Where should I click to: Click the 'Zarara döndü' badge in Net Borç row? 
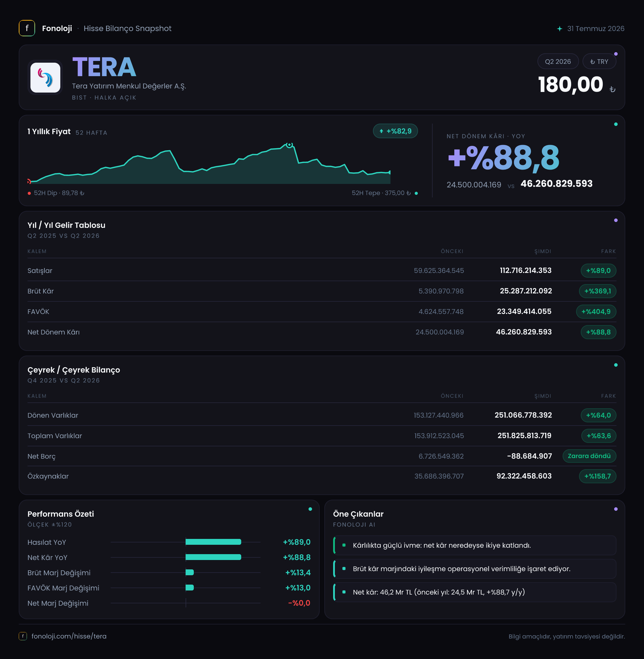[x=589, y=456]
